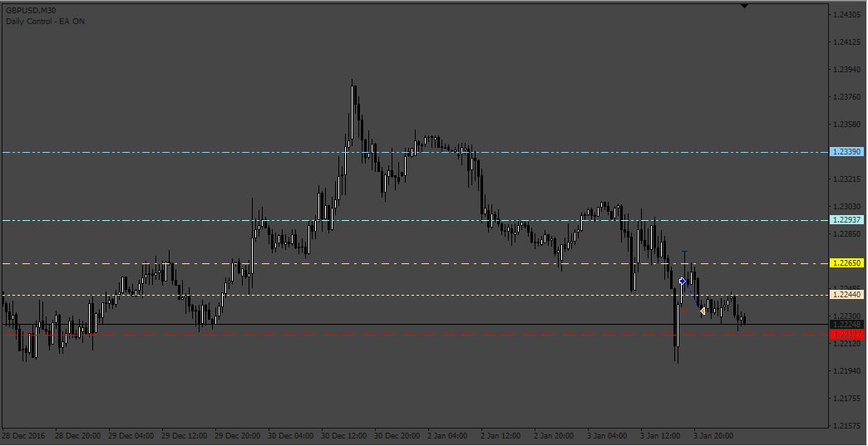Screen dimensions: 868x446
Task: Click the 1.23760 price scale value
Action: coord(846,97)
